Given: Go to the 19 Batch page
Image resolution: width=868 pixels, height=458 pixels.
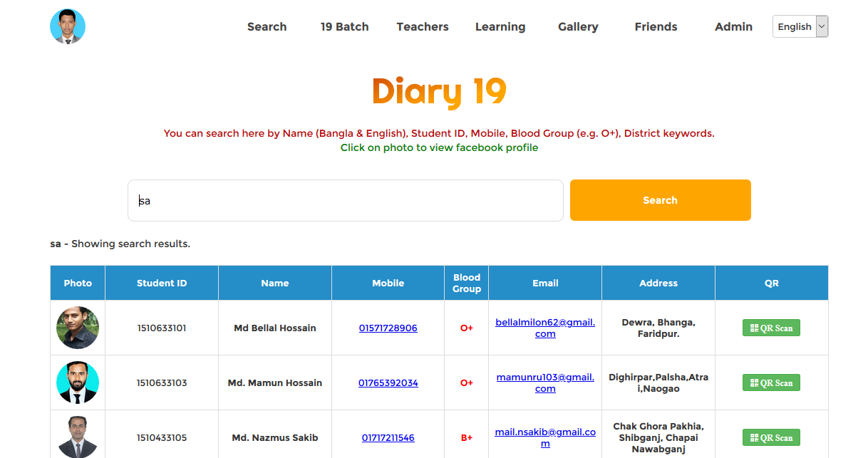Looking at the screenshot, I should [344, 27].
